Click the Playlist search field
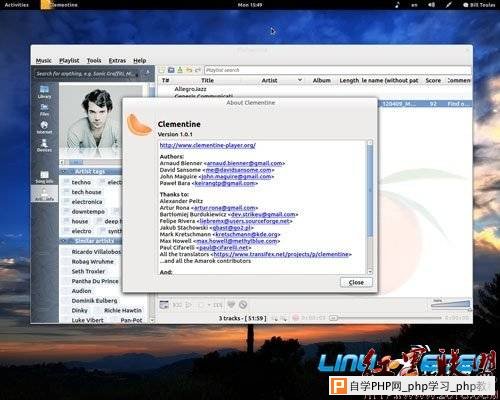Viewport: 500px width, 400px height. pyautogui.click(x=337, y=70)
